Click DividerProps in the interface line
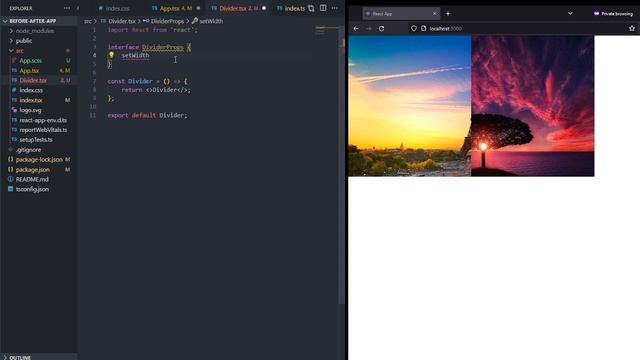The width and height of the screenshot is (640, 360). (163, 47)
